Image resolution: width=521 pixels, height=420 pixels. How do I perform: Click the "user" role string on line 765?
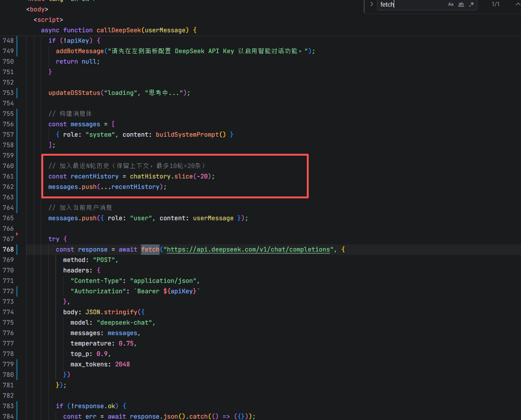[x=141, y=218]
